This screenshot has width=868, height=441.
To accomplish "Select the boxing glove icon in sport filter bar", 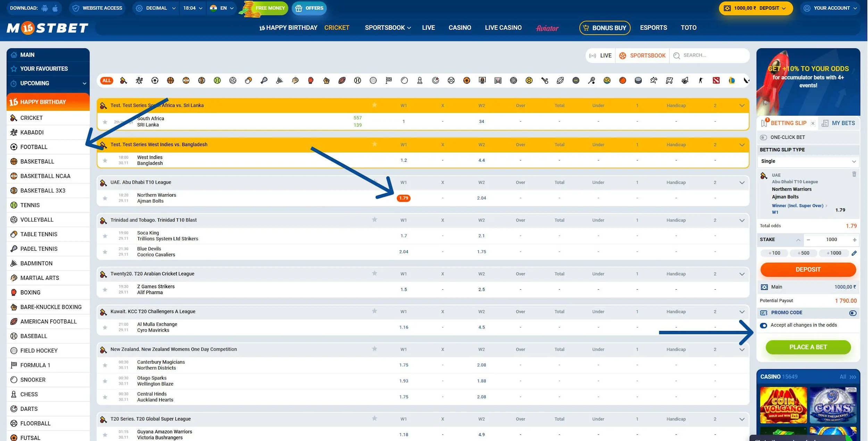I will click(311, 81).
